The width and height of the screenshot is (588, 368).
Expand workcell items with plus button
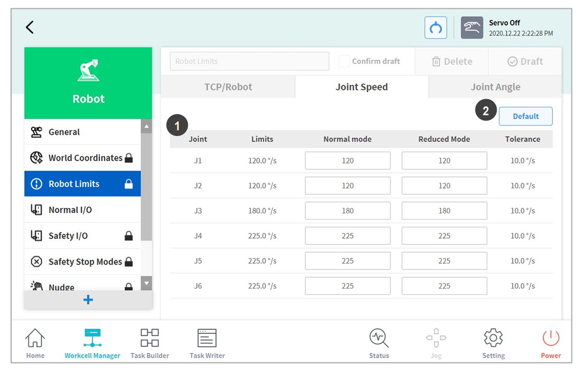[x=88, y=300]
